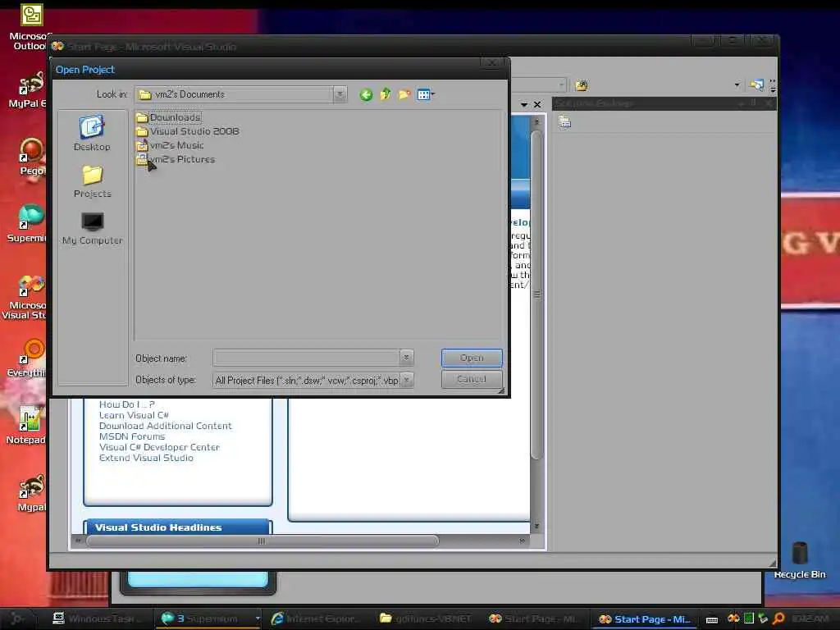Open the Start Page tab list dropdown arrow

524,104
